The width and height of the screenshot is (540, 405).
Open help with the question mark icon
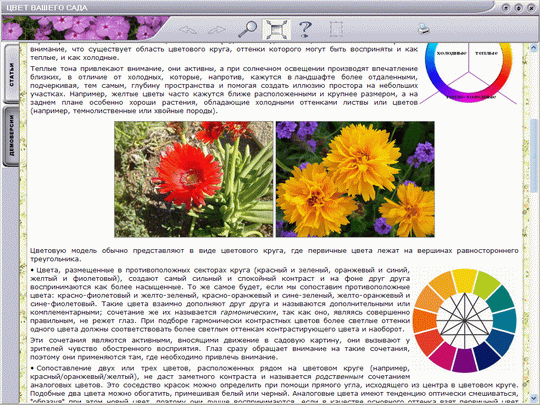click(x=305, y=29)
